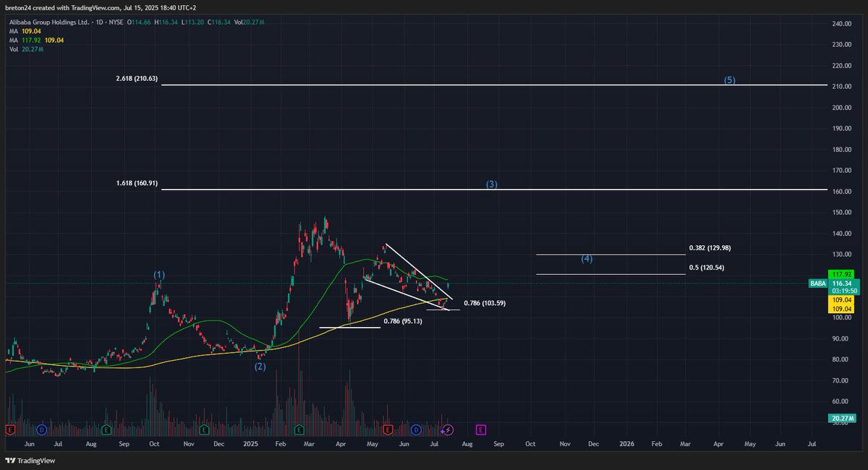This screenshot has width=868, height=470.
Task: Open the green earnings marker near November 2024
Action: pos(205,430)
